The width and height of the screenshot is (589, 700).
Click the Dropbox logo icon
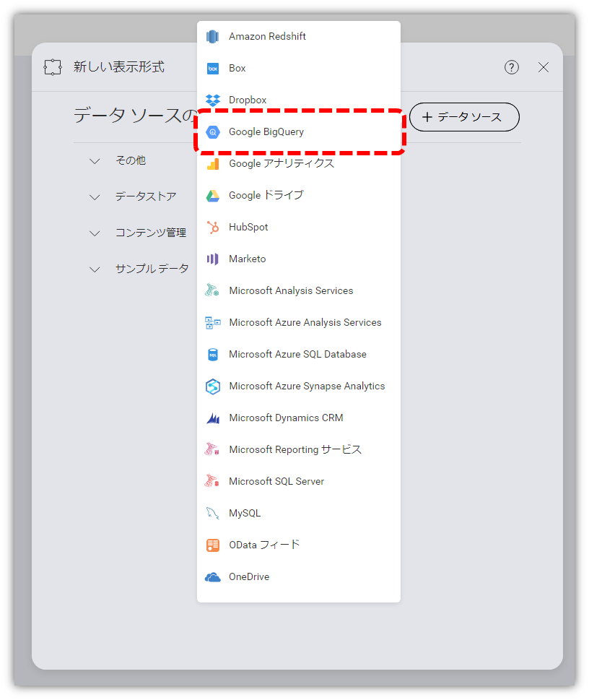tap(213, 100)
